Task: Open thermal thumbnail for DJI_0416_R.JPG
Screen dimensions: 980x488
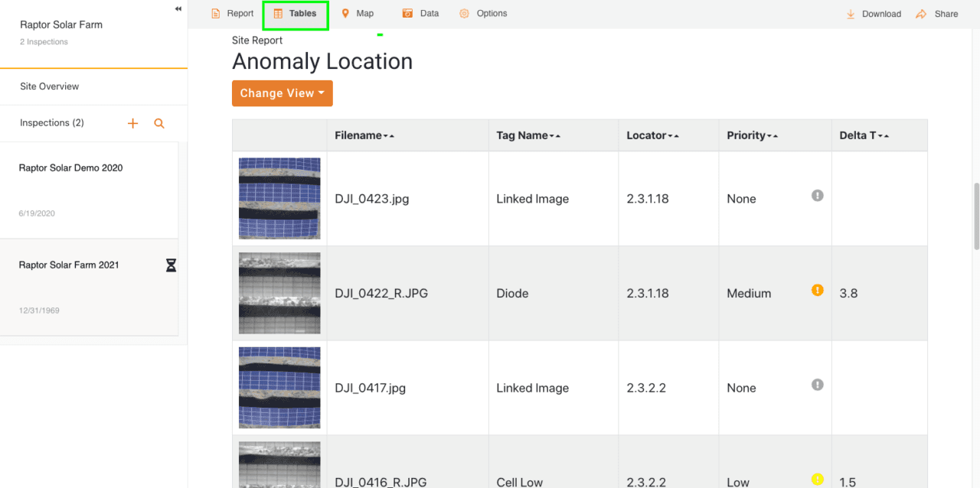Action: (x=279, y=465)
